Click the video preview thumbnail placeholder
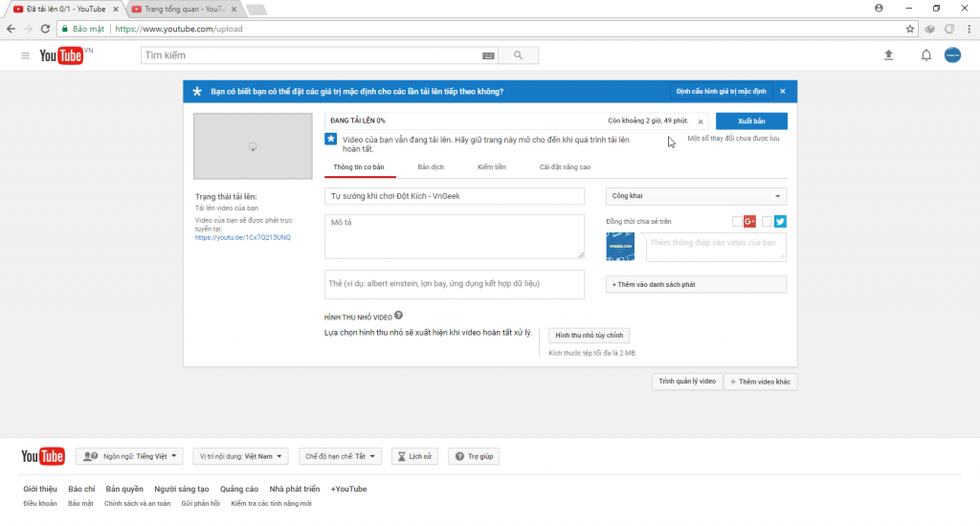The width and height of the screenshot is (980, 526). pyautogui.click(x=253, y=146)
